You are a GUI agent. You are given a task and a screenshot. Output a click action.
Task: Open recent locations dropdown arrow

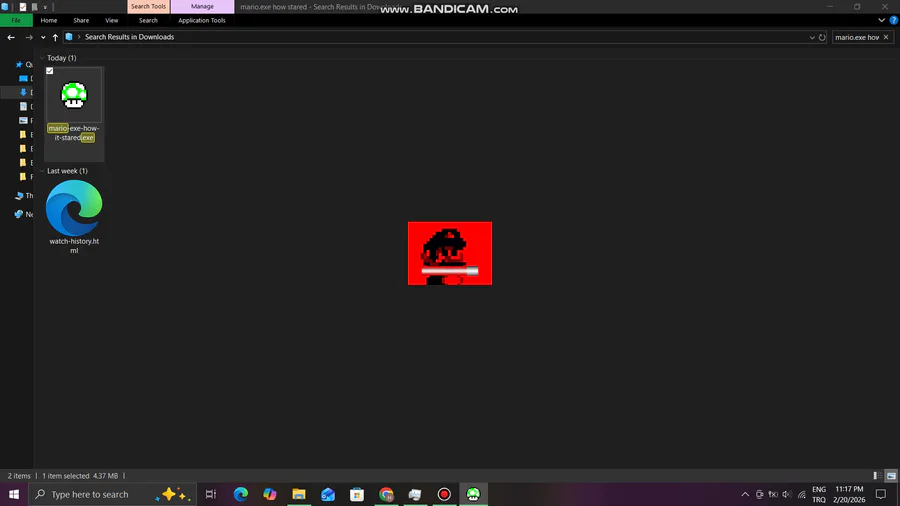pos(43,37)
